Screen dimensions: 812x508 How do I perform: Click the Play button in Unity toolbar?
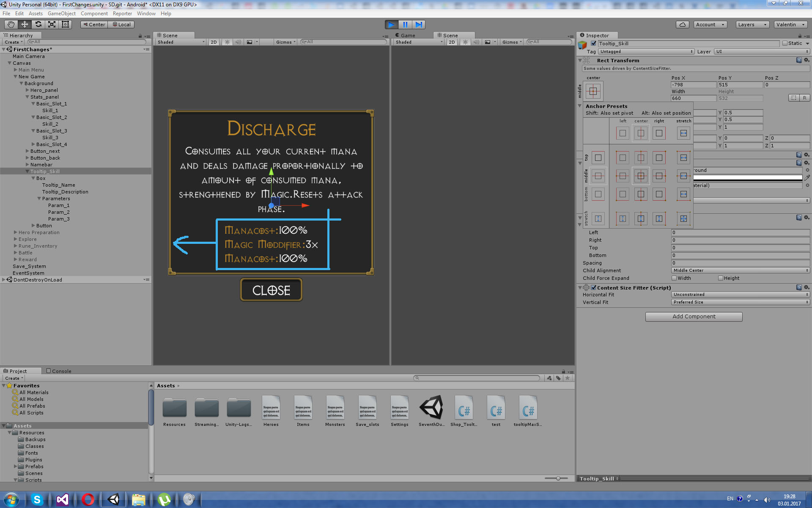coord(390,24)
